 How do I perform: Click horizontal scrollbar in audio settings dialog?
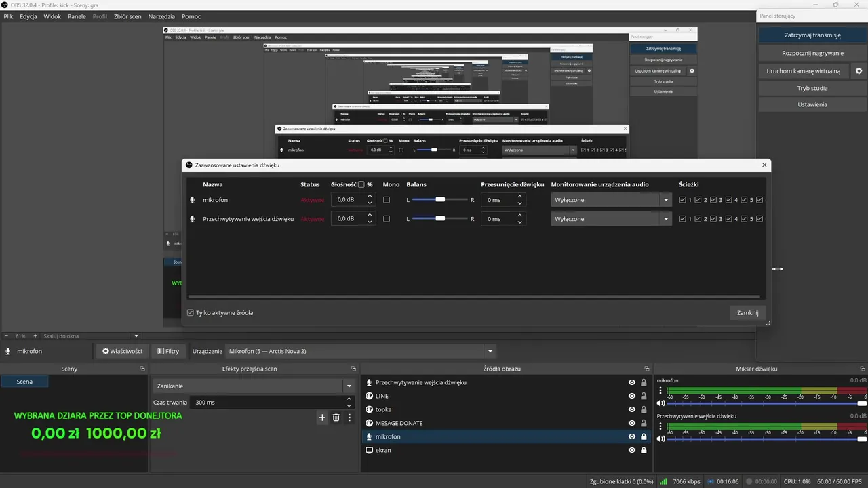(474, 296)
